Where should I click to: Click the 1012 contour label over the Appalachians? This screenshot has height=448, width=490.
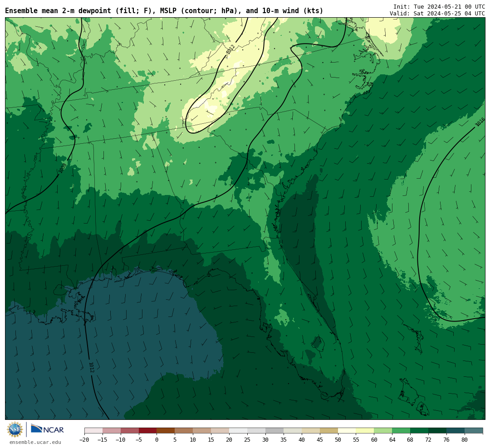point(230,49)
